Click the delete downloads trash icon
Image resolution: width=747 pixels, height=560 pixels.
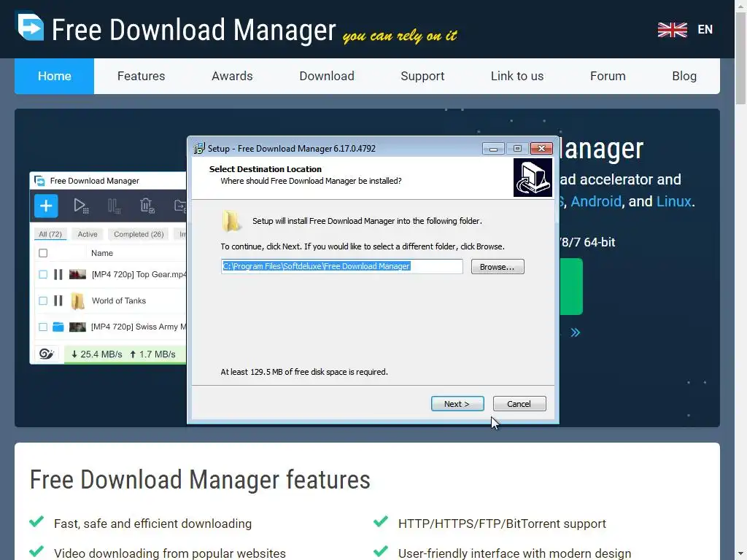tap(147, 206)
